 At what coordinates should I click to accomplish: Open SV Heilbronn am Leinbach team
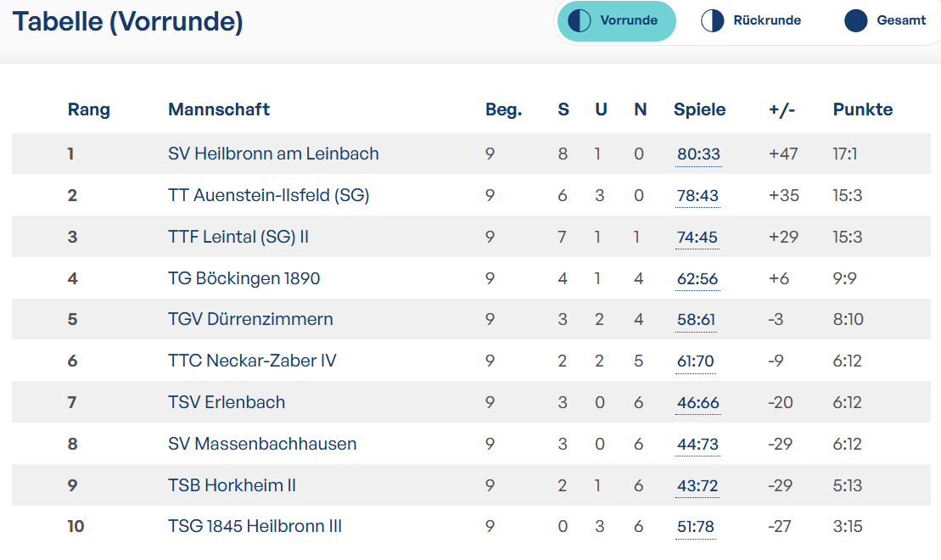point(273,154)
